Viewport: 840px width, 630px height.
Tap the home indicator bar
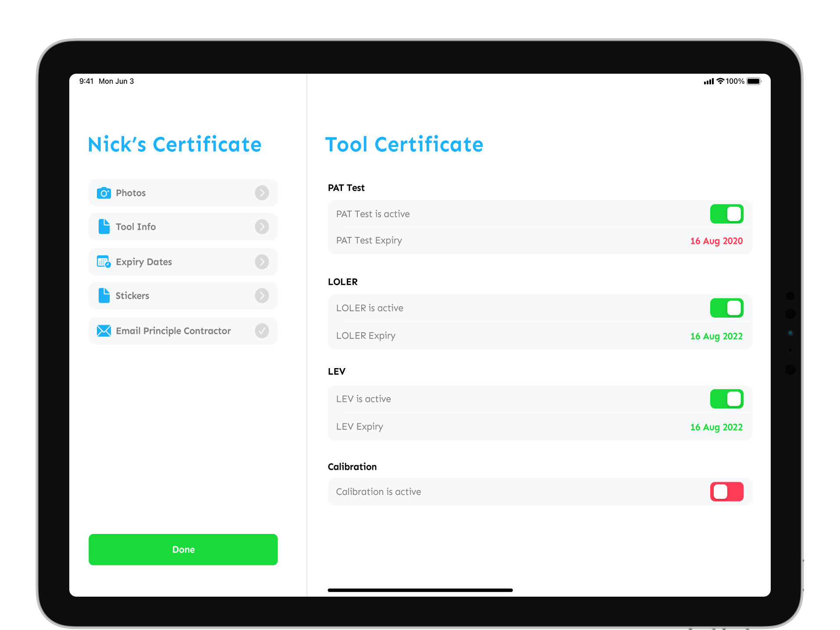pyautogui.click(x=420, y=590)
